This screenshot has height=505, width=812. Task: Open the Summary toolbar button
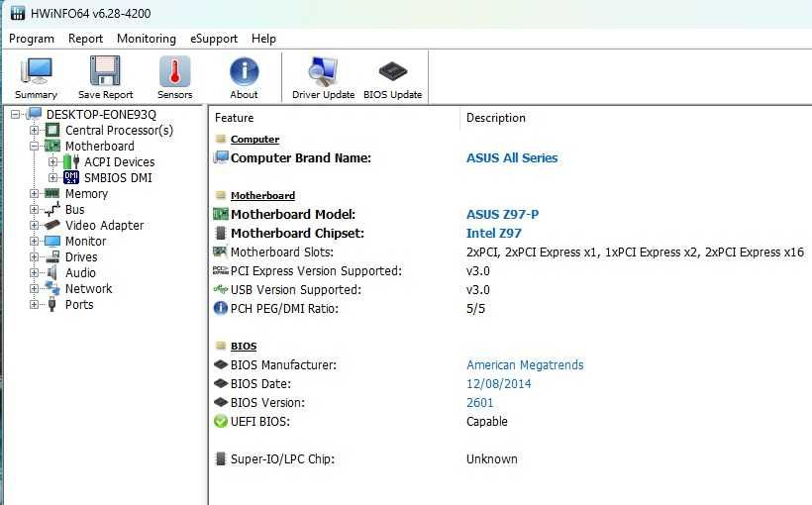pyautogui.click(x=36, y=78)
